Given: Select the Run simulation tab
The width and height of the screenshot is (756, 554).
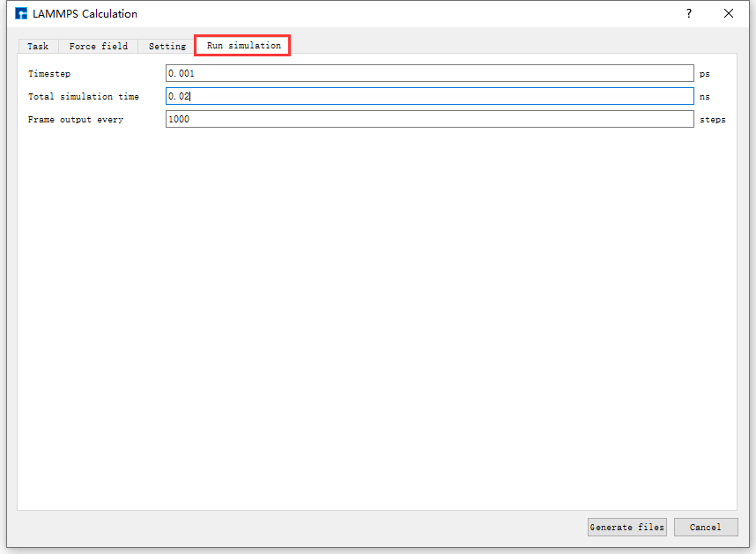Looking at the screenshot, I should (243, 46).
